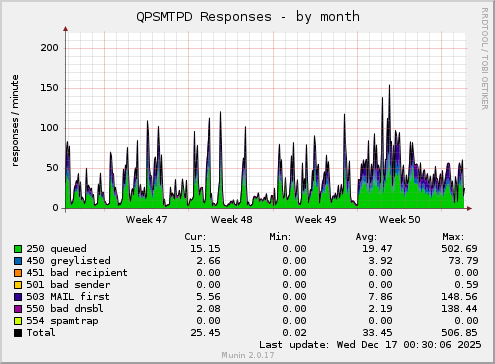Click the '451 bad recipient' legend label

click(x=77, y=273)
